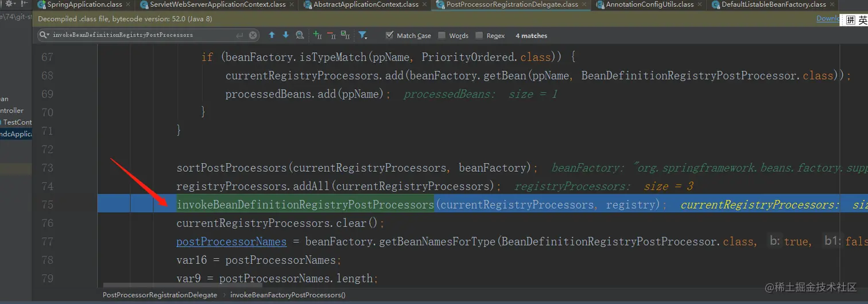Clear the search field text
Viewport: 868px width, 304px height.
[x=253, y=35]
